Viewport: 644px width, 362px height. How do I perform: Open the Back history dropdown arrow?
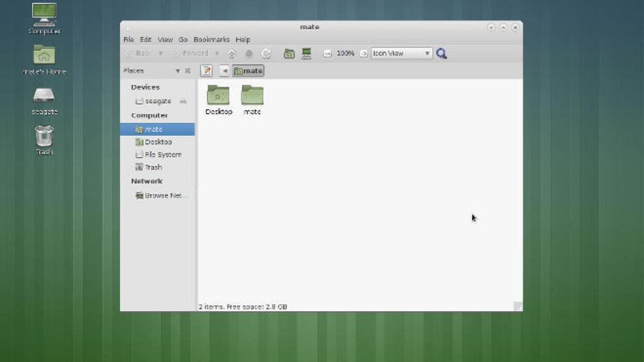pyautogui.click(x=161, y=54)
